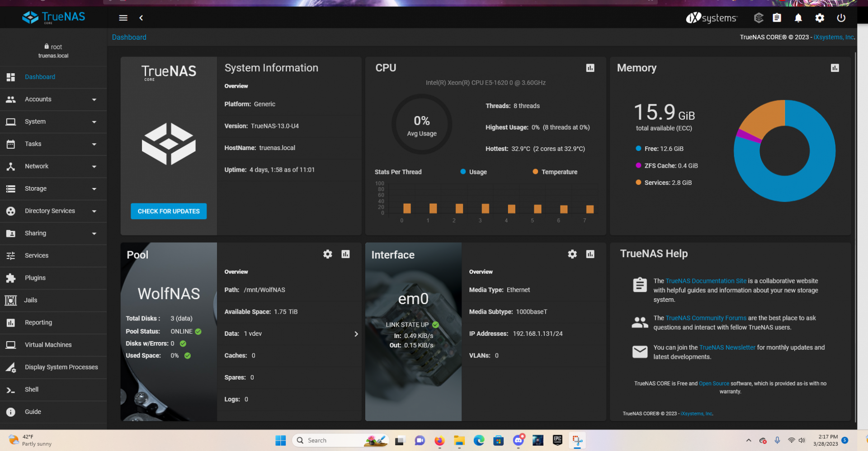The width and height of the screenshot is (868, 451).
Task: Click the memory usage donut chart
Action: pos(784,151)
